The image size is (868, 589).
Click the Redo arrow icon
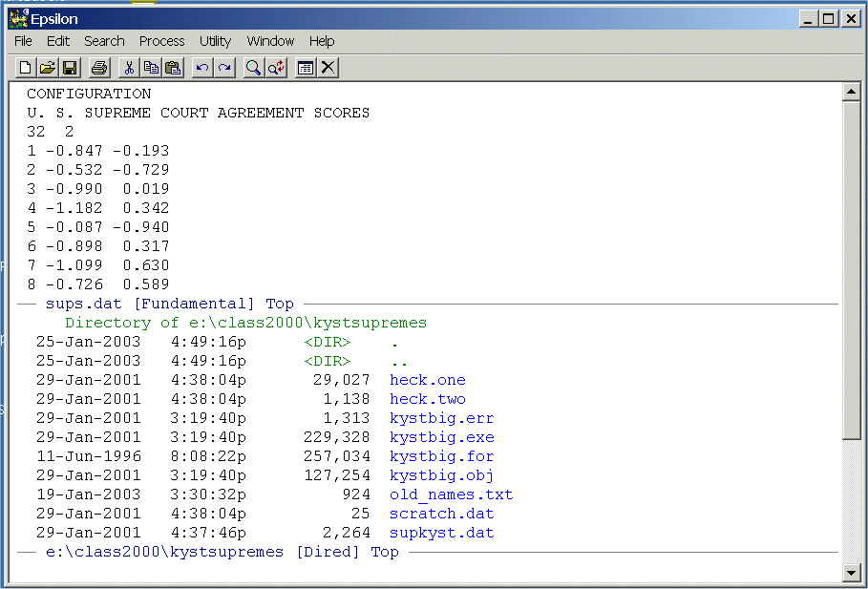[x=224, y=68]
